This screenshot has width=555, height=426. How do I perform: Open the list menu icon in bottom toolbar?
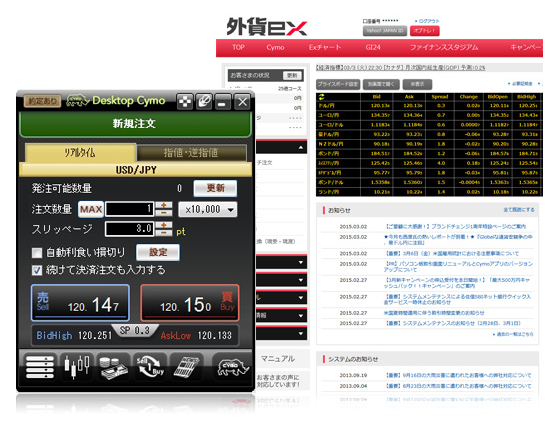pyautogui.click(x=40, y=367)
